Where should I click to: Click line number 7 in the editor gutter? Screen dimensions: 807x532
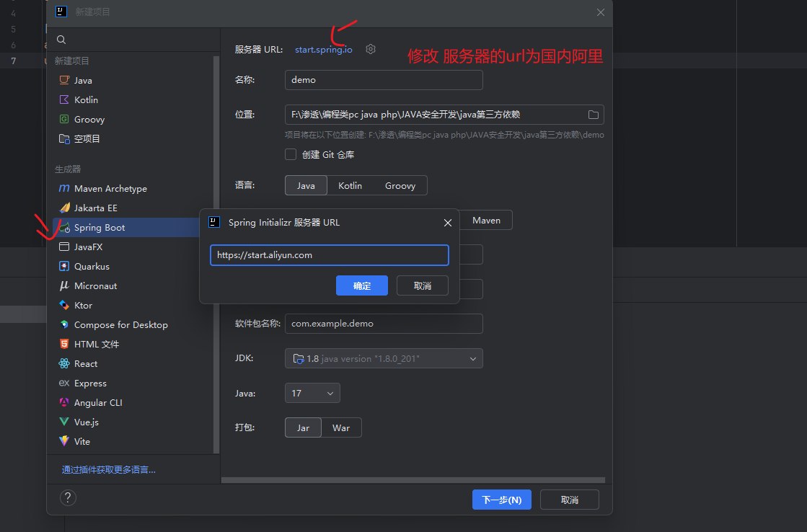click(x=14, y=61)
